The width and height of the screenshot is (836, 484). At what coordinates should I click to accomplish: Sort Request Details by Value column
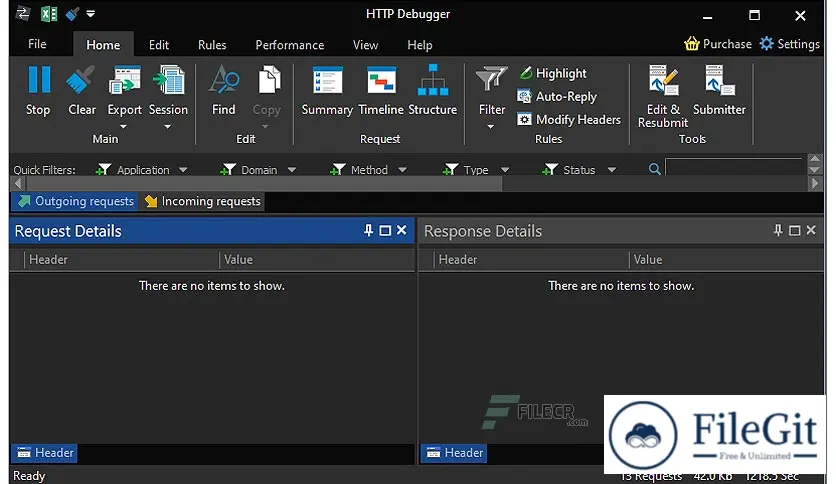coord(317,260)
